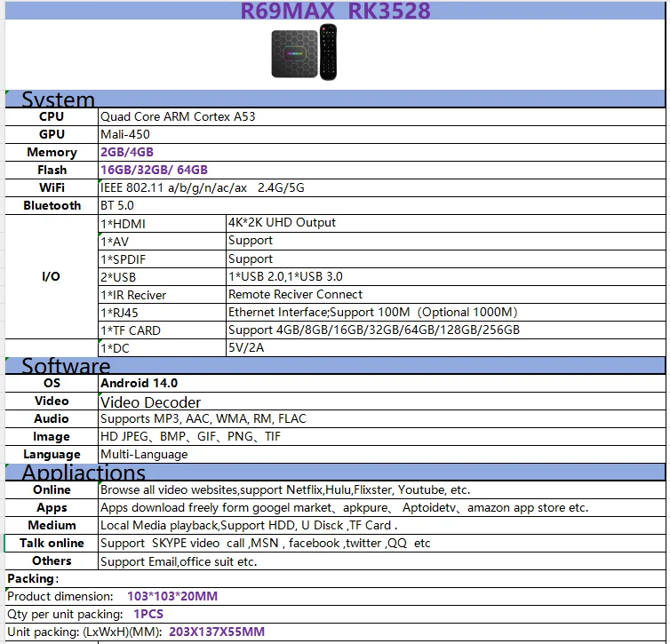Select the 'Mali-450' cell
This screenshot has height=644, width=670.
click(382, 134)
